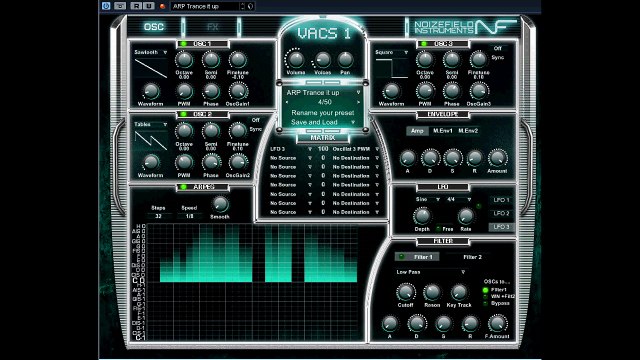This screenshot has height=360, width=640.
Task: Click the filter Cutoff knob
Action: coord(405,292)
